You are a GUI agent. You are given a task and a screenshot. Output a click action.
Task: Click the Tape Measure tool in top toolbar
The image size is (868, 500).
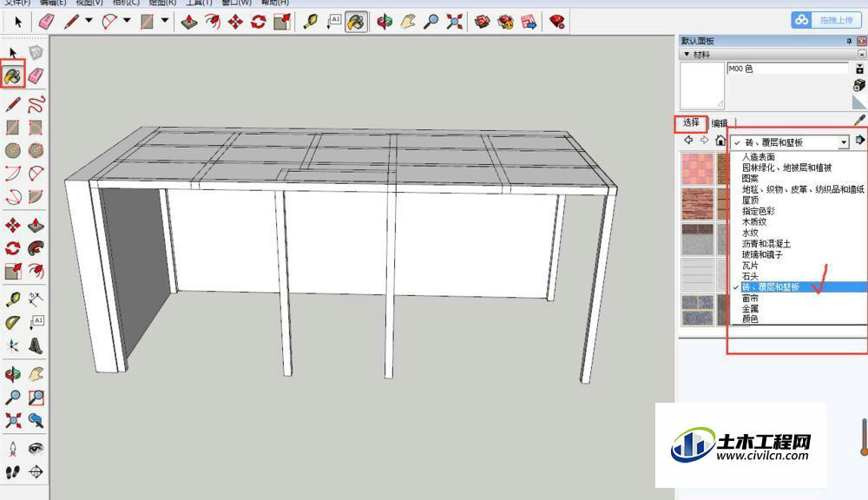click(311, 23)
